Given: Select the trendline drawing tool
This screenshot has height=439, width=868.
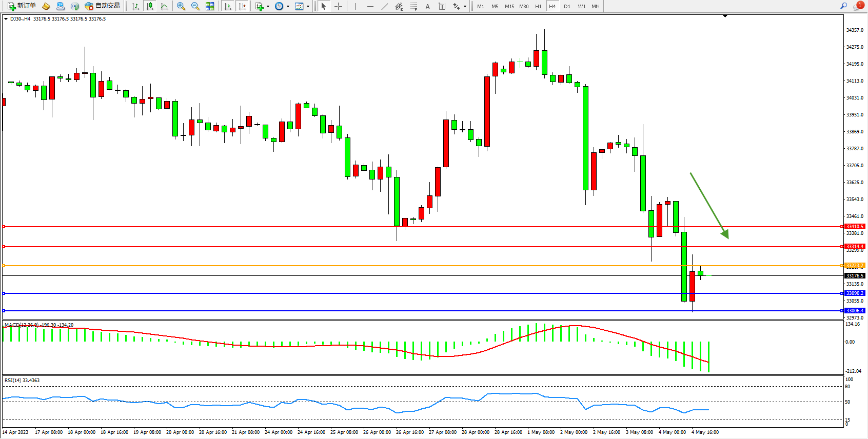Looking at the screenshot, I should (385, 6).
